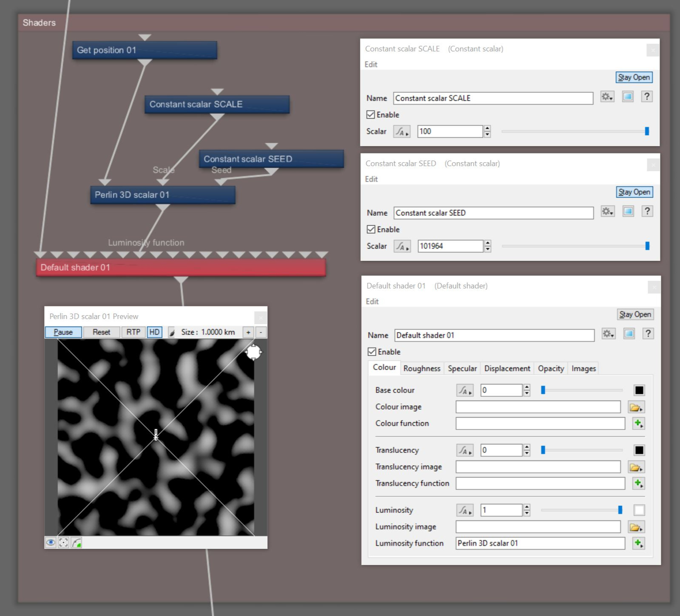The image size is (680, 616).
Task: Open animation button for SEED Scalar value
Action: tap(402, 246)
